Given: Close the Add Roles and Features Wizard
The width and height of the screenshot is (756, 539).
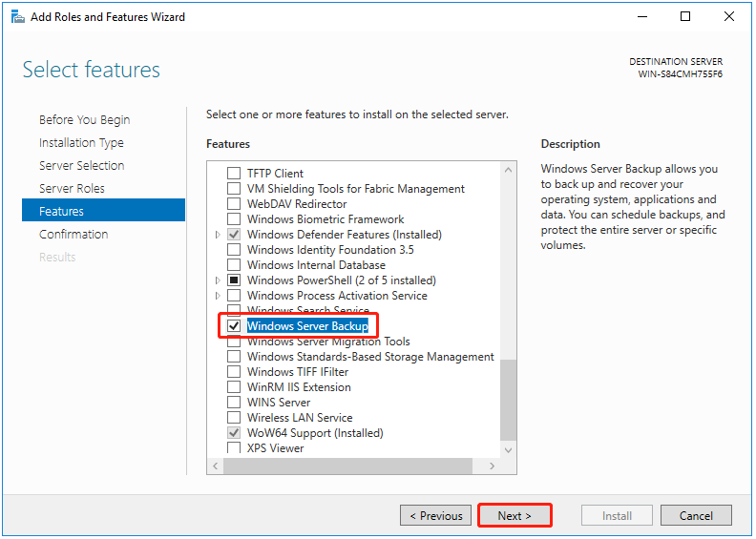Looking at the screenshot, I should click(x=729, y=16).
